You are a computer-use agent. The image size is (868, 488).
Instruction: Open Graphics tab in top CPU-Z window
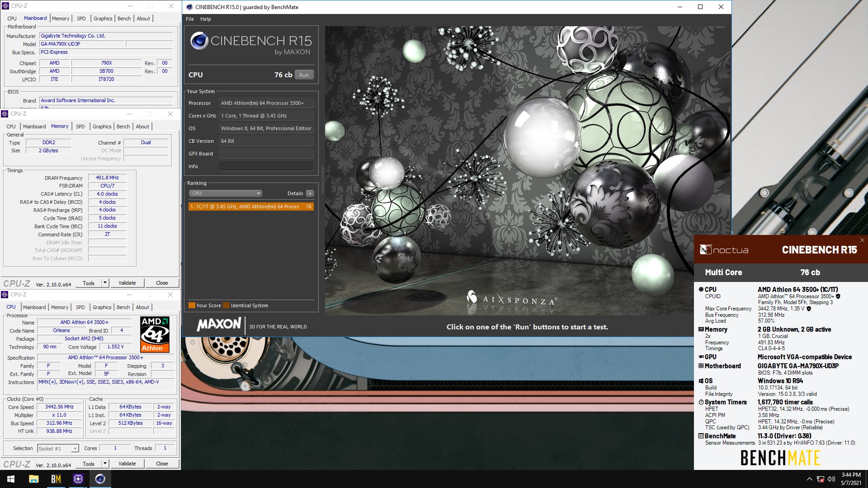pyautogui.click(x=103, y=19)
